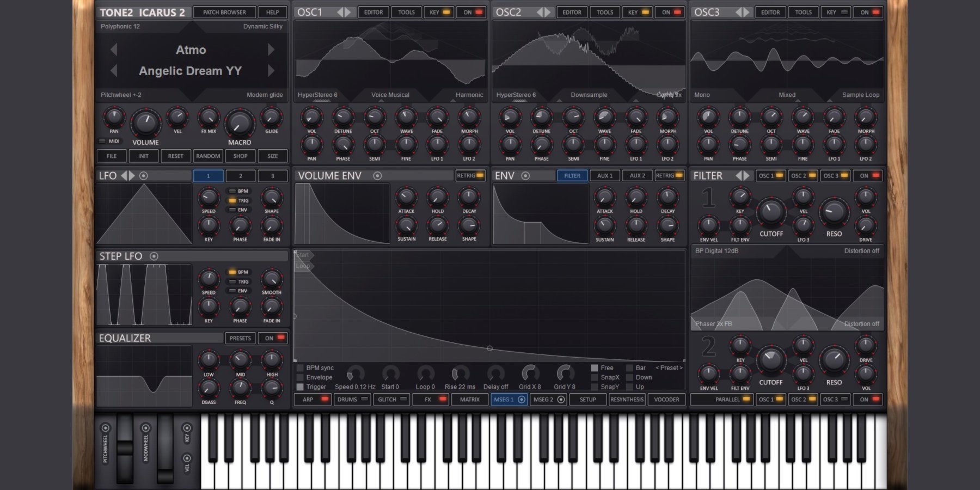Image resolution: width=980 pixels, height=490 pixels.
Task: Select previous OSC1 waveform arrow
Action: pyautogui.click(x=340, y=12)
